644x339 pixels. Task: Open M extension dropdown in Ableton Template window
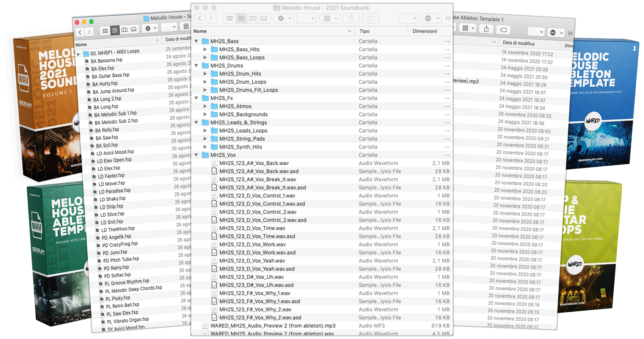pos(556,33)
